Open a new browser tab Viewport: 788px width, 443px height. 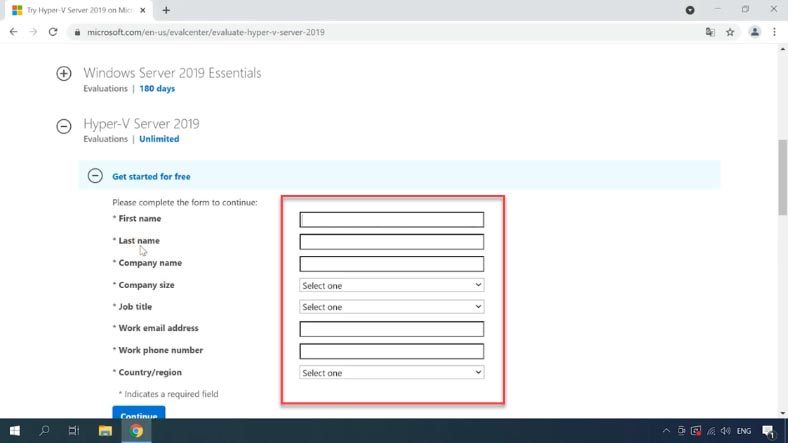166,10
